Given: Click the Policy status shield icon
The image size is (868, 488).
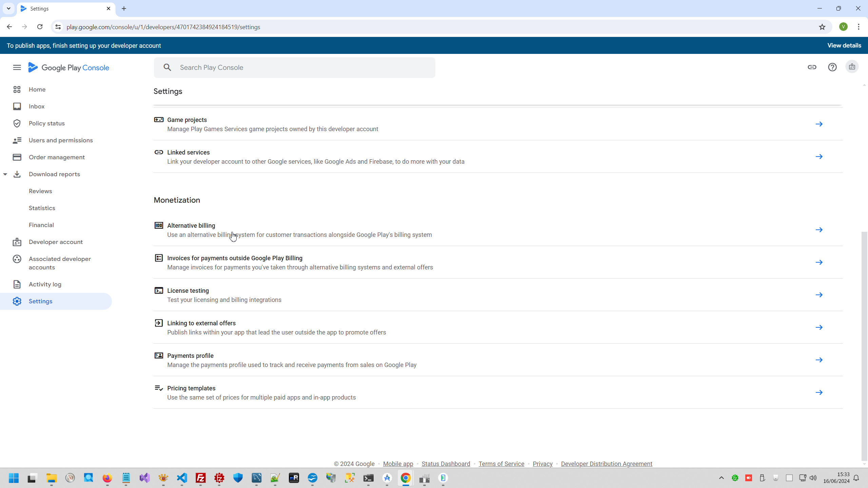Looking at the screenshot, I should coord(17,123).
